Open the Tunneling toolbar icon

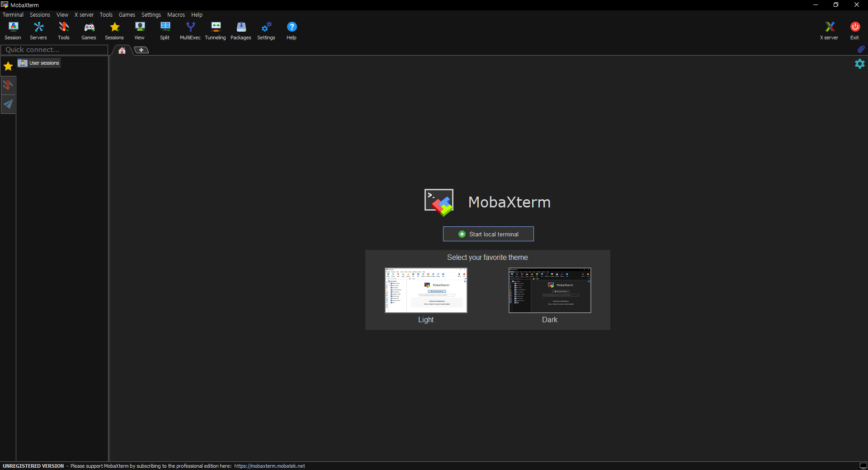(x=216, y=31)
